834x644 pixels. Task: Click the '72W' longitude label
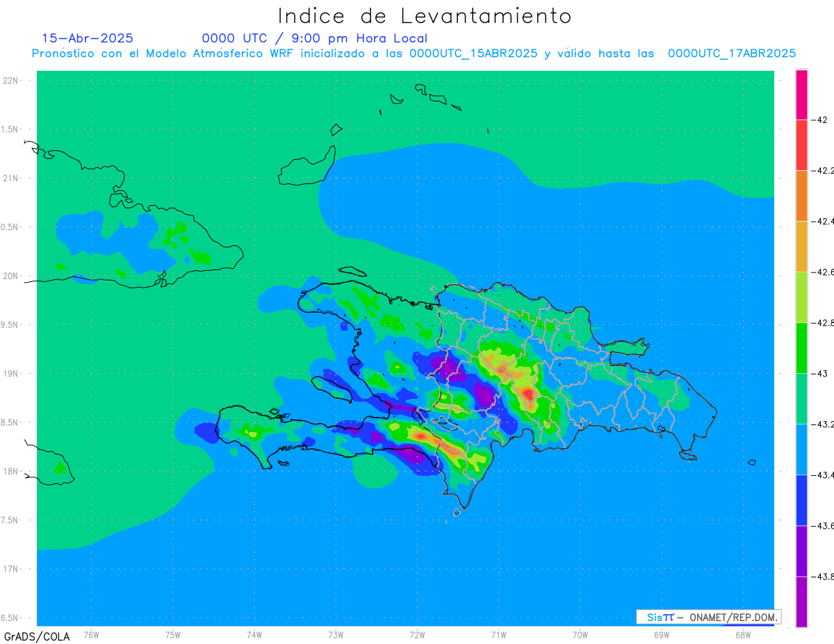(x=417, y=634)
